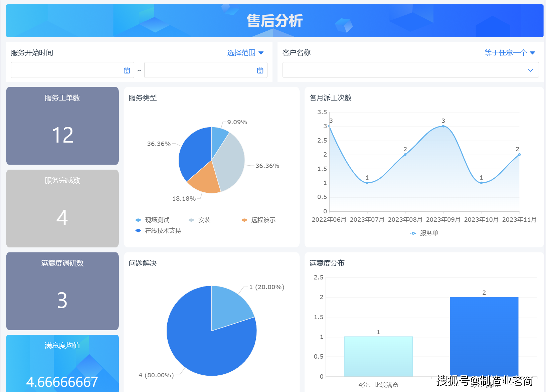Click the 服务类型 chart title
The image size is (546, 392).
[x=143, y=98]
